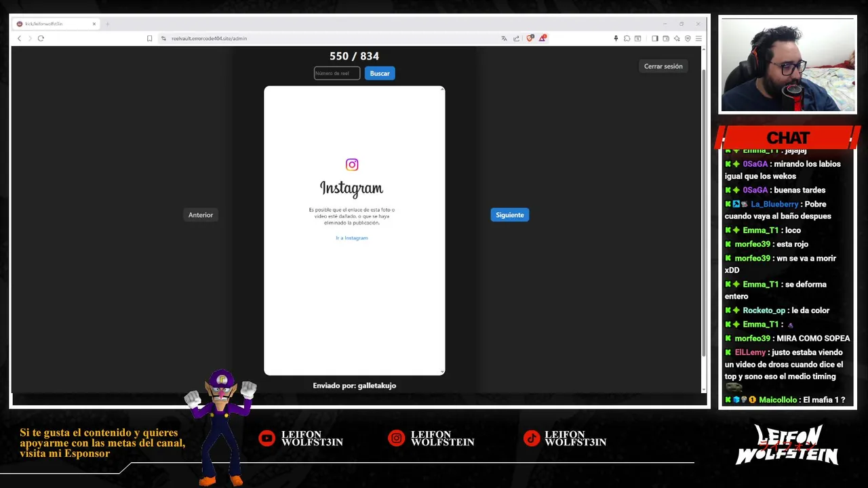The width and height of the screenshot is (868, 488).
Task: Go forward in the browser
Action: pos(29,39)
